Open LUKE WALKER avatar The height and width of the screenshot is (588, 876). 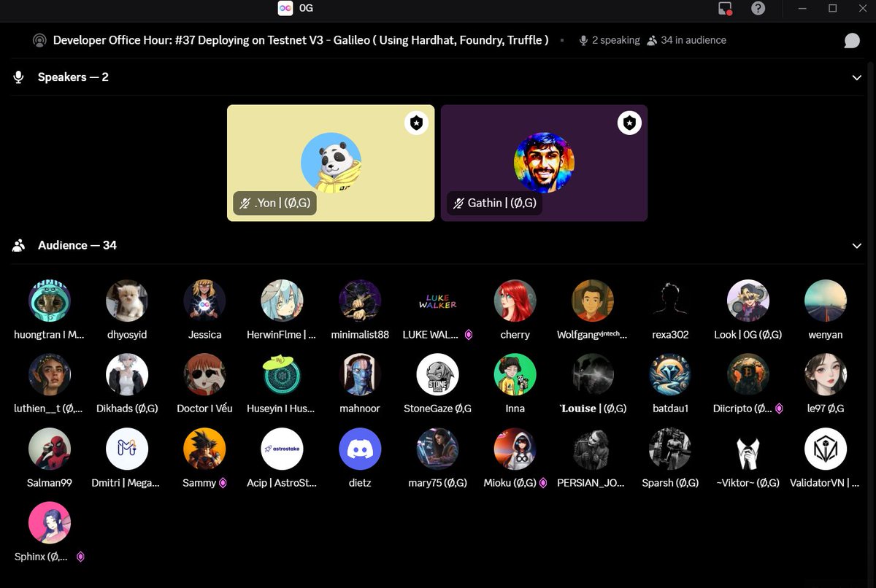[437, 301]
